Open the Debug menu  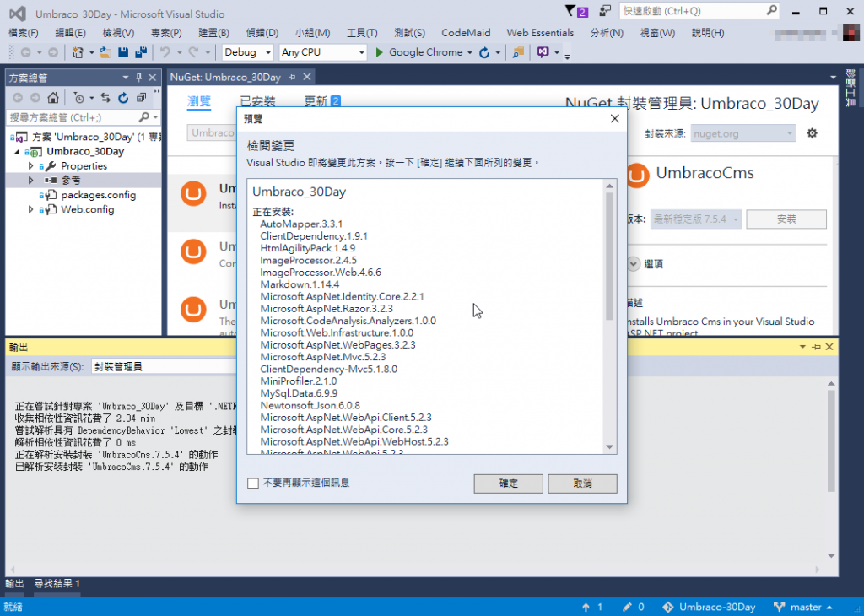pos(262,33)
